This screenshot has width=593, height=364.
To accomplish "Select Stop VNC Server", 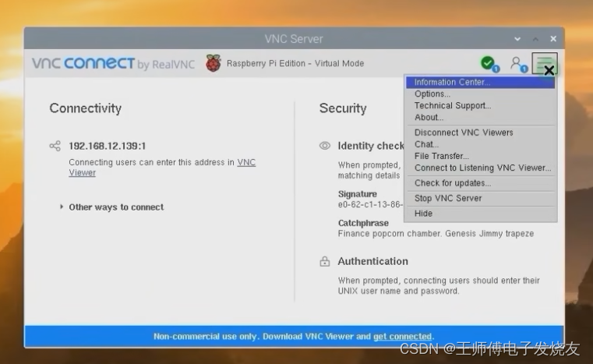I will (x=480, y=198).
